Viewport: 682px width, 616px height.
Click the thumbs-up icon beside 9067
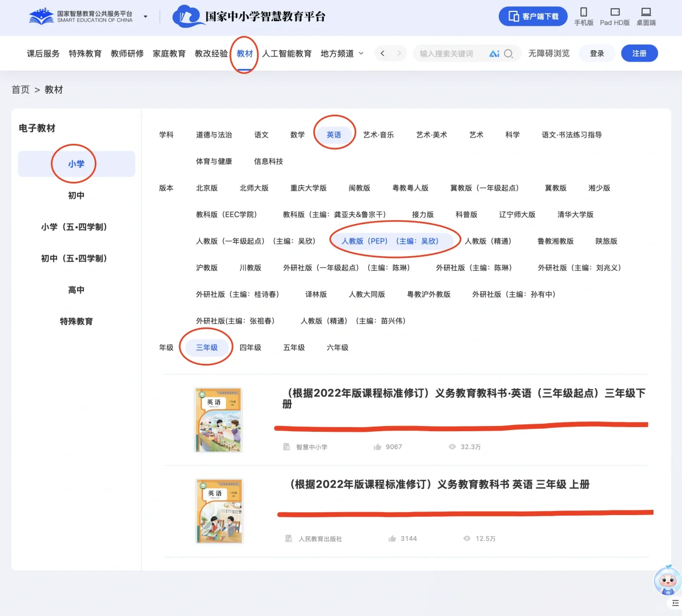378,447
